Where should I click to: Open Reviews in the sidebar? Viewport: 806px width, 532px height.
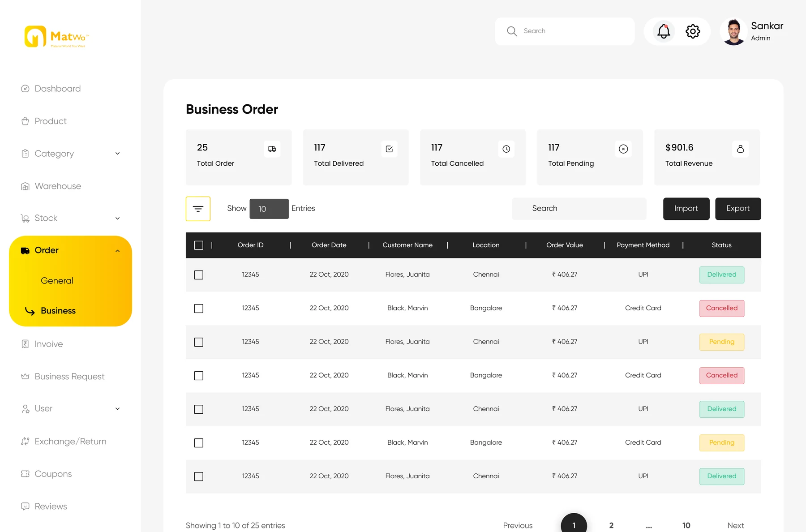(44, 506)
